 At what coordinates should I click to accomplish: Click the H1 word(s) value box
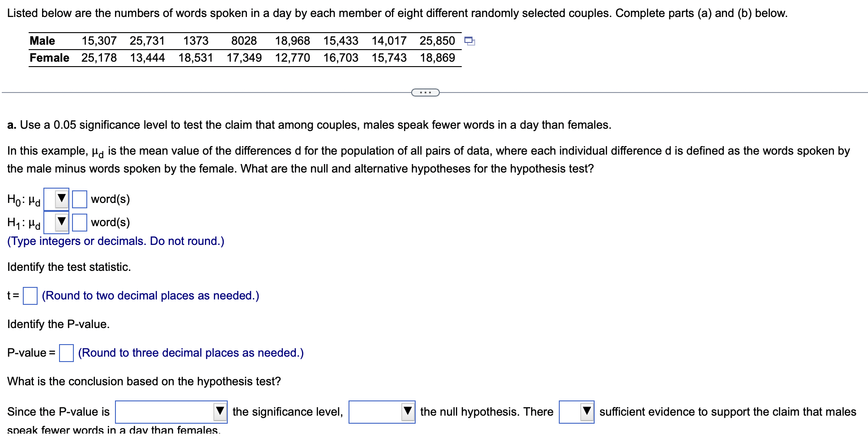point(79,222)
